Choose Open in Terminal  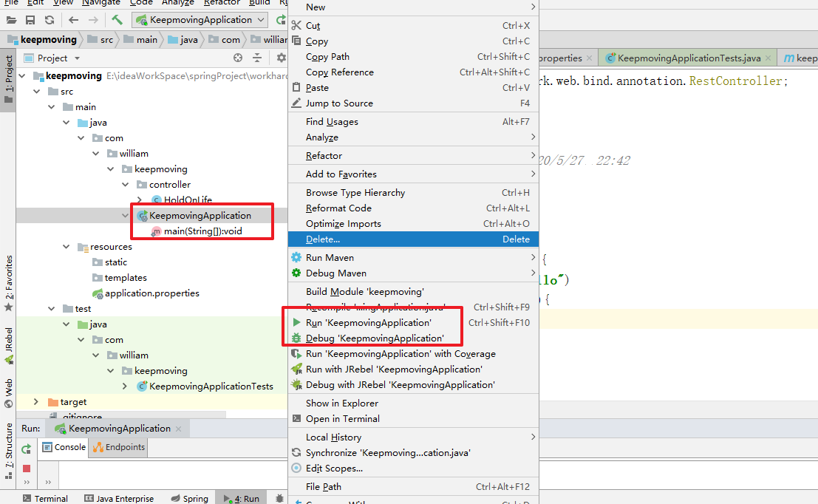tap(413, 419)
